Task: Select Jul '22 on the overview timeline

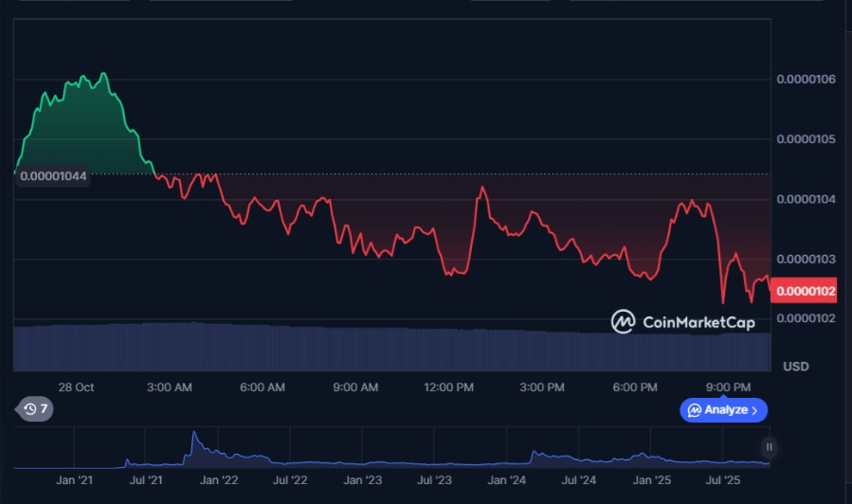Action: pos(290,480)
